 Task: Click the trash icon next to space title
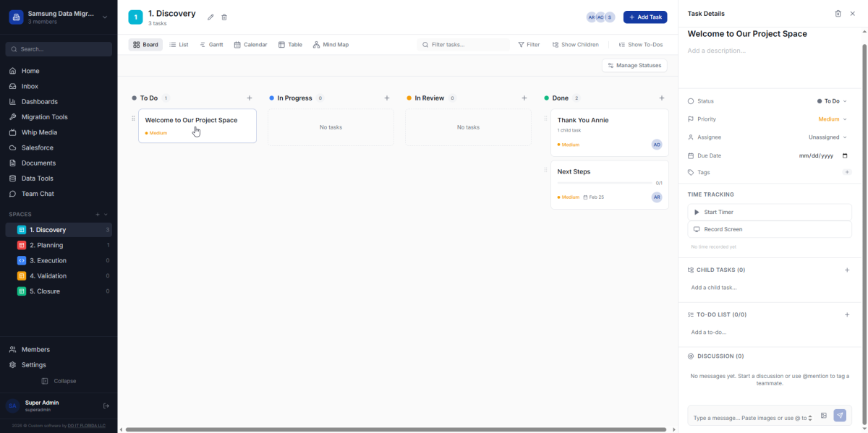224,17
